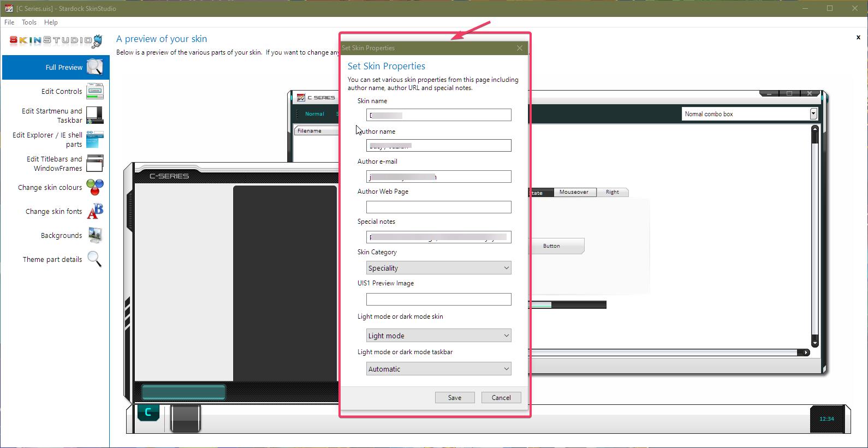Open the File menu
This screenshot has width=868, height=448.
(9, 22)
